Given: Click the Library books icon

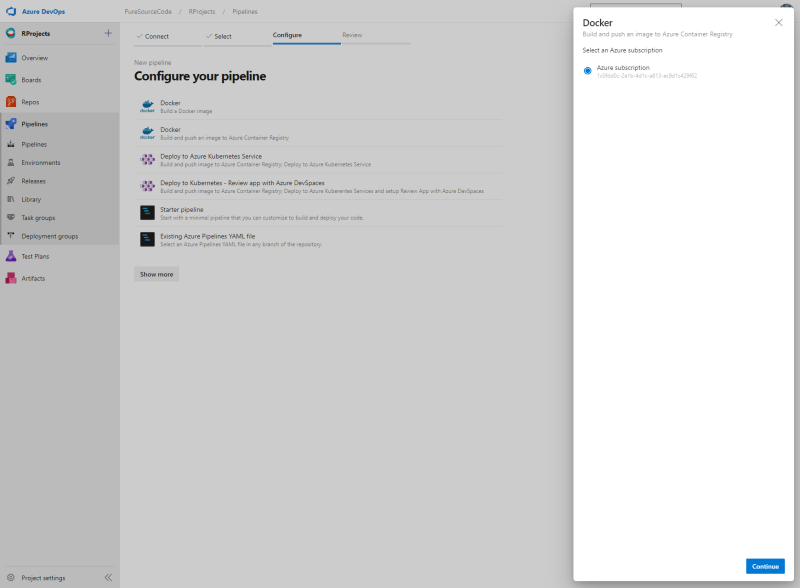Looking at the screenshot, I should tap(11, 200).
